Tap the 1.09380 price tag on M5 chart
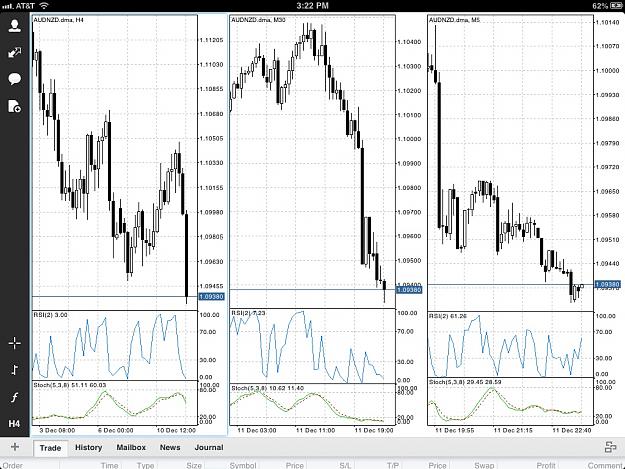 point(607,285)
